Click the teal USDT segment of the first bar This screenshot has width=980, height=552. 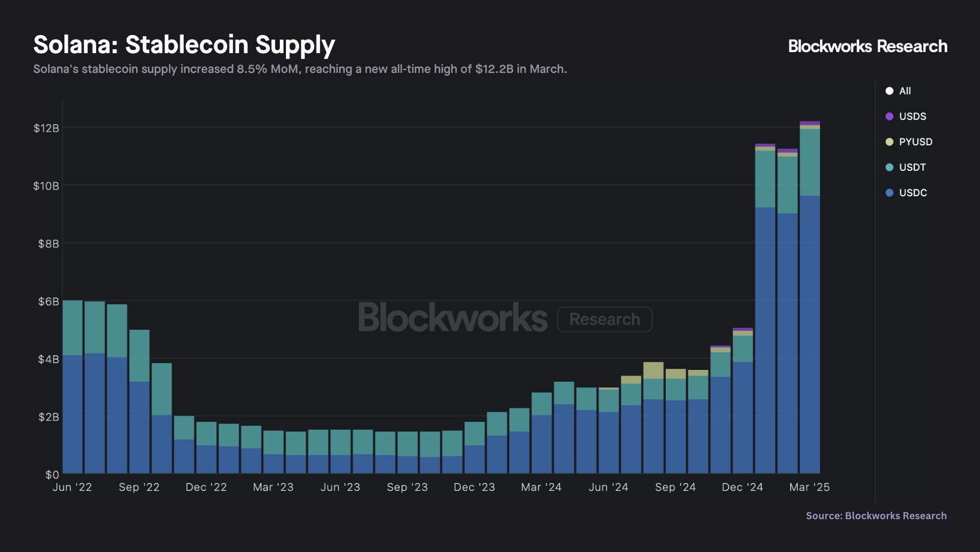[72, 327]
